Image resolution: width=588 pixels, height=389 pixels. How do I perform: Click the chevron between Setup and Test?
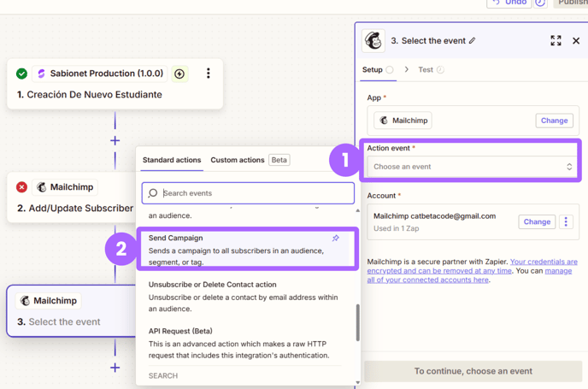(x=407, y=69)
